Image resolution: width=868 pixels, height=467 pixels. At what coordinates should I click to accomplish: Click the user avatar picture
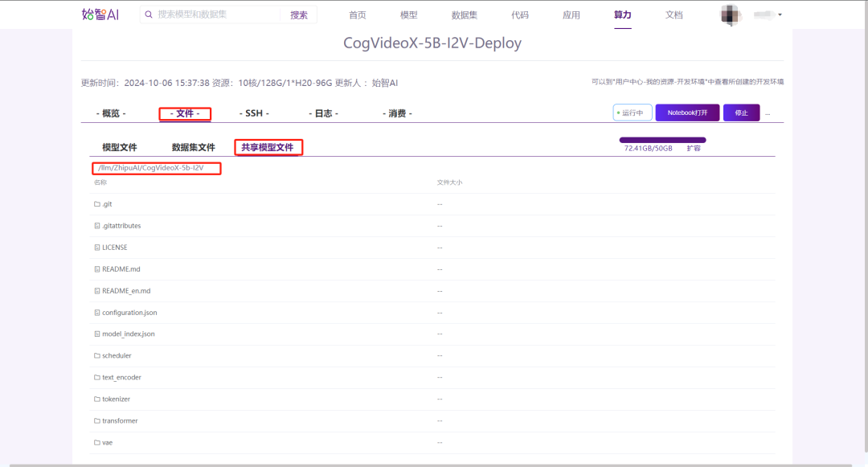730,15
